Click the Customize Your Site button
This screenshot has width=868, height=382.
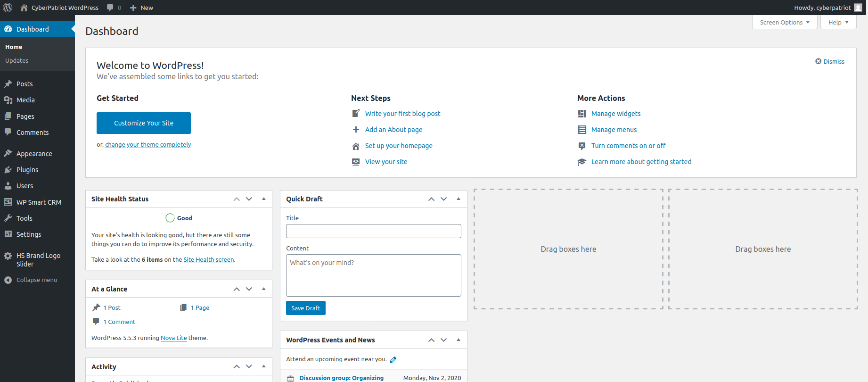point(144,123)
